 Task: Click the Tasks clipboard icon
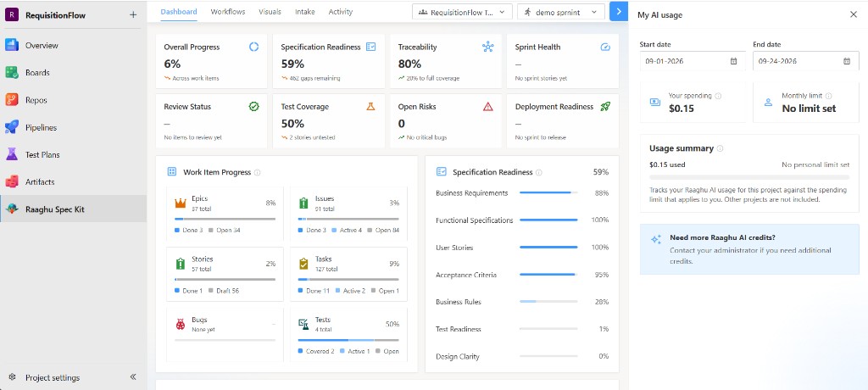[304, 264]
